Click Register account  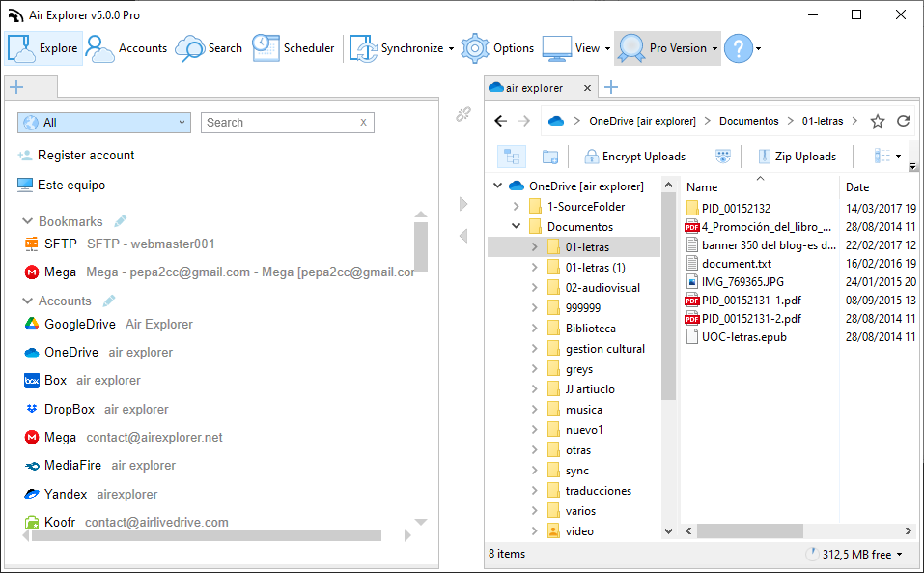pos(76,155)
